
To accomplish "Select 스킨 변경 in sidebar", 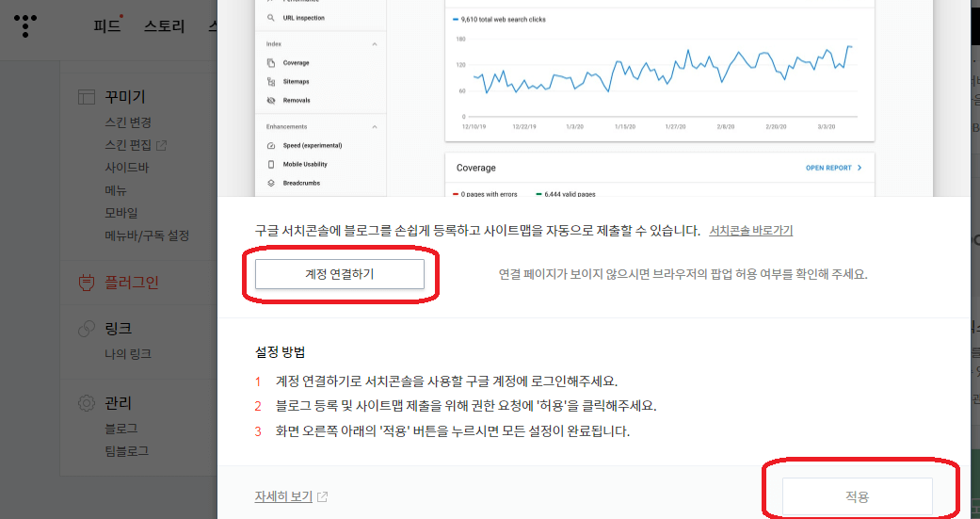I will (x=128, y=122).
